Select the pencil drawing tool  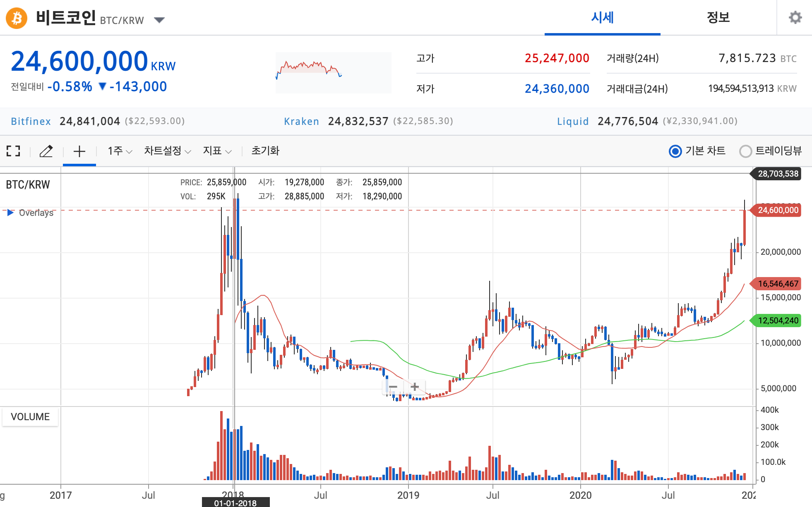pos(46,151)
